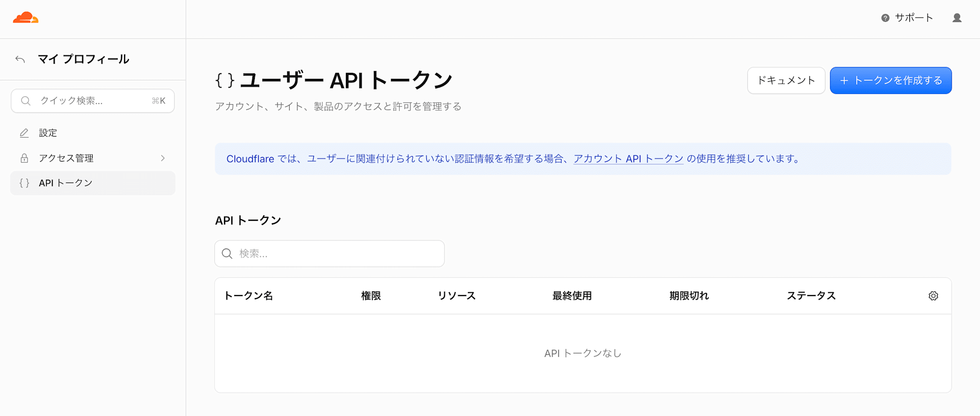The image size is (980, 416).
Task: Click the リソース column header
Action: (457, 296)
